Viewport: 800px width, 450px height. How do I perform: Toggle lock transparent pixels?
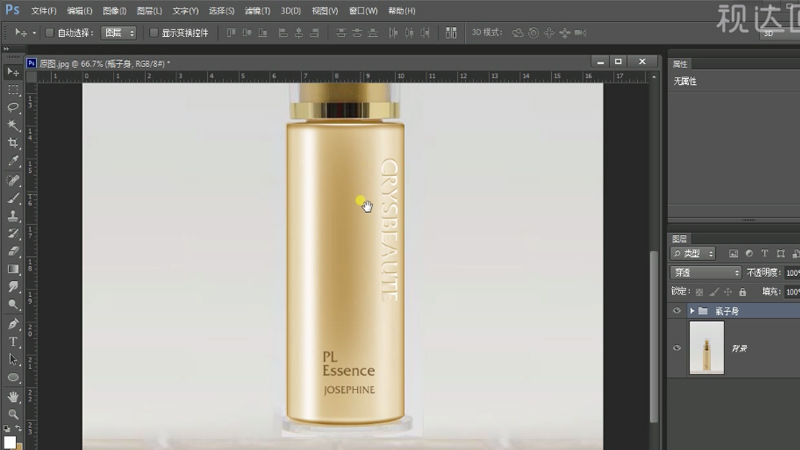click(699, 292)
